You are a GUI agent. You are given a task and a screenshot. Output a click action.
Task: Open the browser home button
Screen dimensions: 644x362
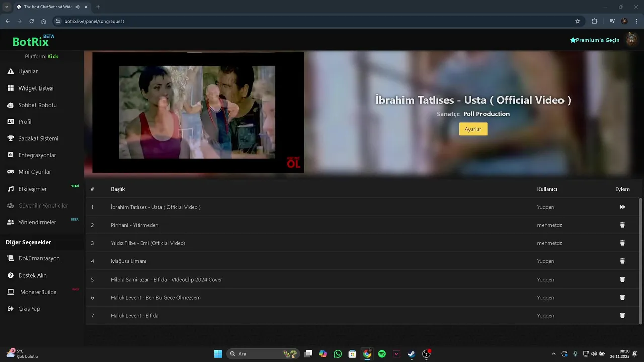coord(44,21)
